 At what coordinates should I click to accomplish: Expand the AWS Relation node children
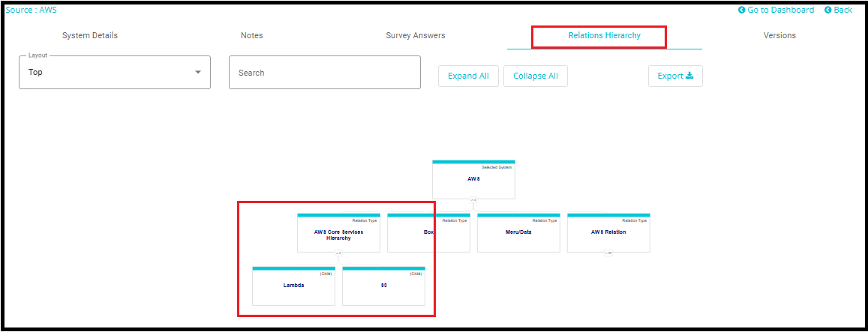[x=608, y=253]
